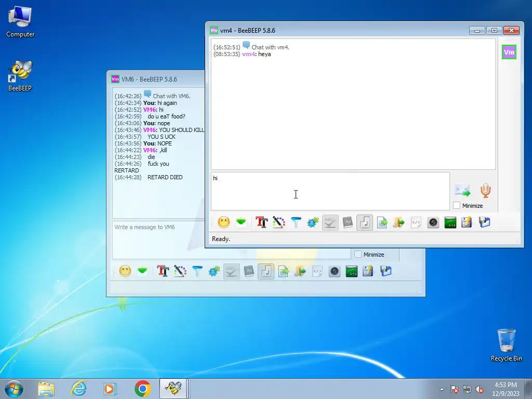
Task: Click the blue floppy disks icon in VM6 toolbar
Action: coord(386,271)
